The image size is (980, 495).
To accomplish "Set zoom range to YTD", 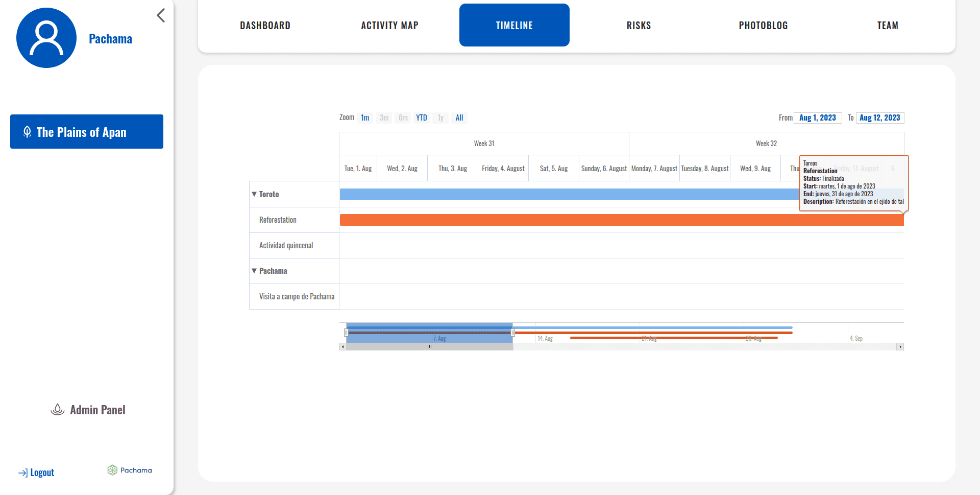I will point(422,118).
